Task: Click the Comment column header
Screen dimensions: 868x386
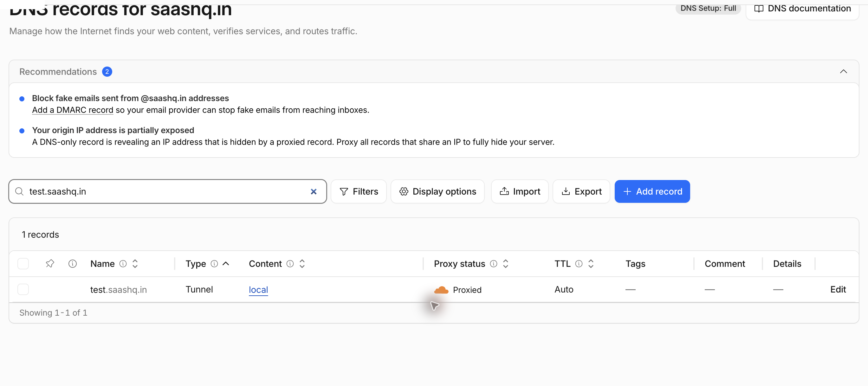Action: pyautogui.click(x=725, y=263)
